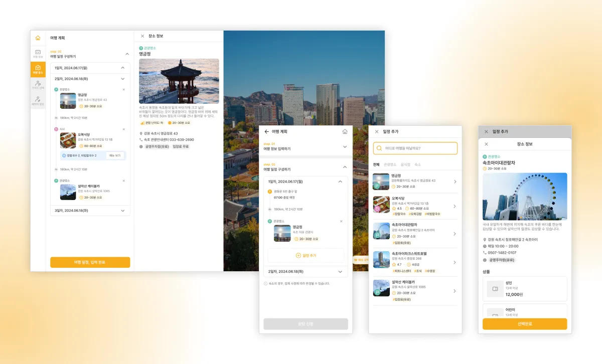Remove 영금정 item from desktop itinerary
Screen dimensions: 602x364
[x=124, y=90]
